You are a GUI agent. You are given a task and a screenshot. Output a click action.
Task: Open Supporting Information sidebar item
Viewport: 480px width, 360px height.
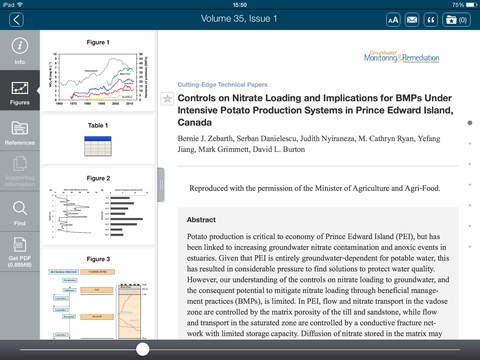click(20, 171)
